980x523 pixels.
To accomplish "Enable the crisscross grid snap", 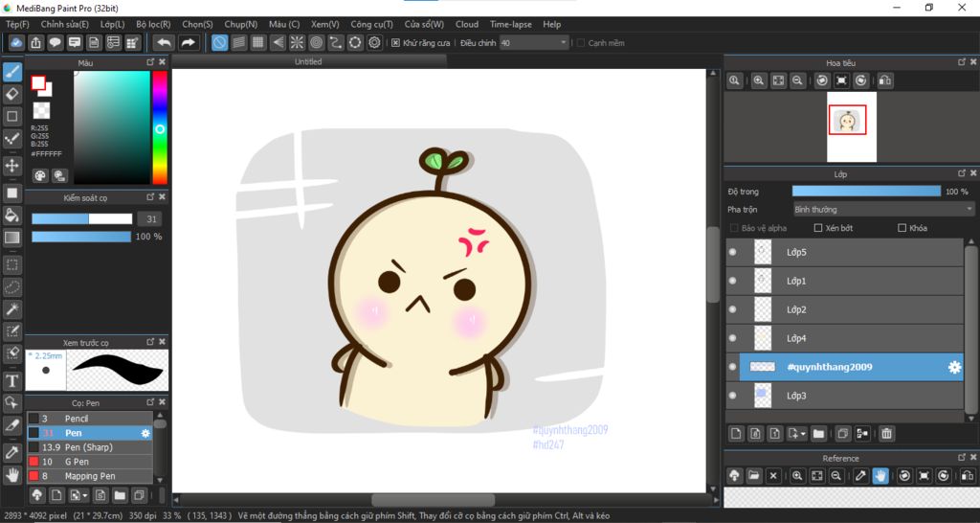I will coord(258,42).
